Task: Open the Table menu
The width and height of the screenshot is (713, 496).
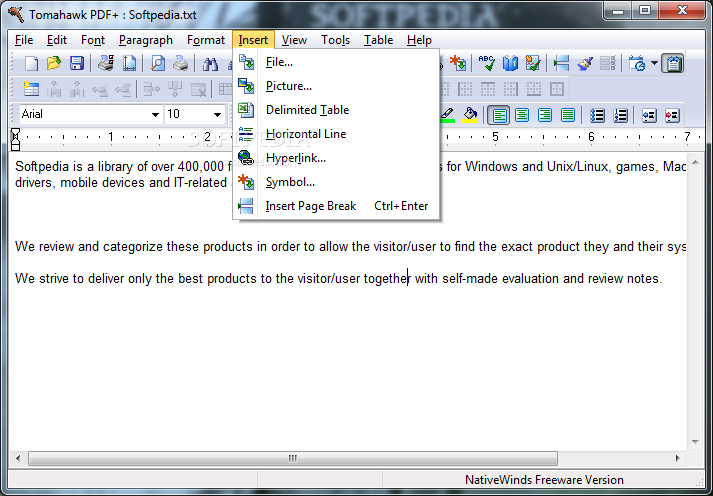Action: [378, 40]
